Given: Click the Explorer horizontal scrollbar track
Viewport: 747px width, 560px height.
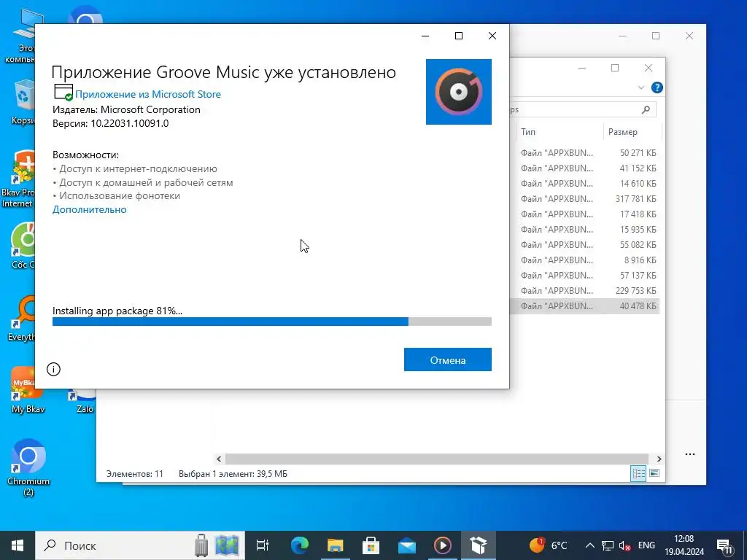Looking at the screenshot, I should coord(437,459).
